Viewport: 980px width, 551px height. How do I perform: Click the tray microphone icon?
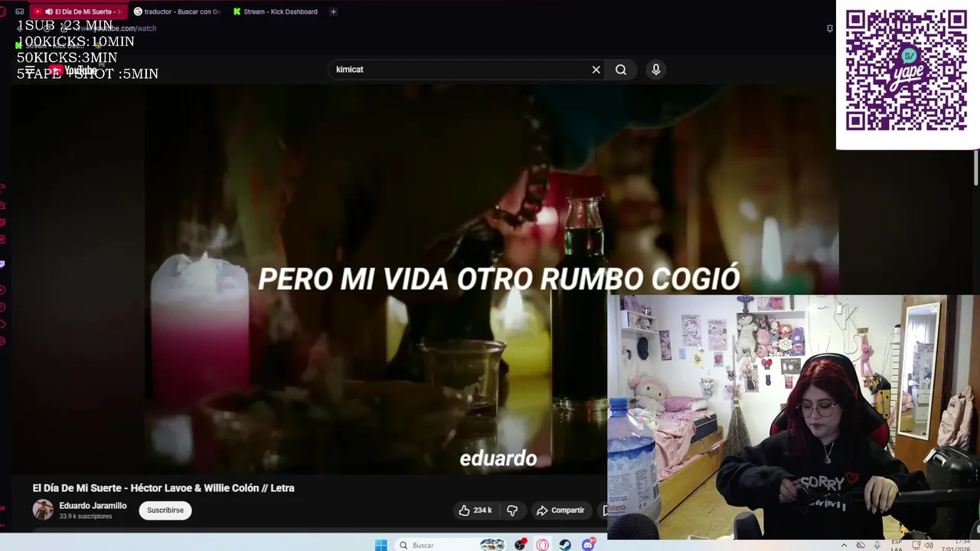point(877,545)
